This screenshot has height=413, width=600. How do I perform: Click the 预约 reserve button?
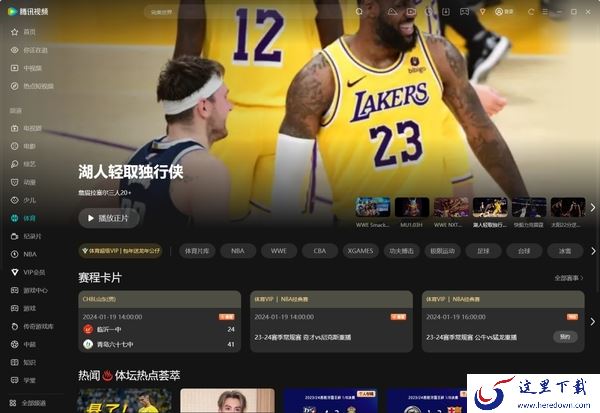coord(565,337)
